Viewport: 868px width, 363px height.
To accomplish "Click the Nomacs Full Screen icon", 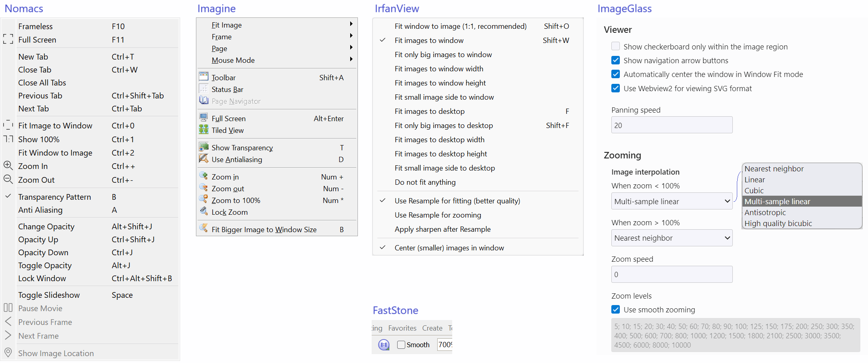I will pos(8,39).
